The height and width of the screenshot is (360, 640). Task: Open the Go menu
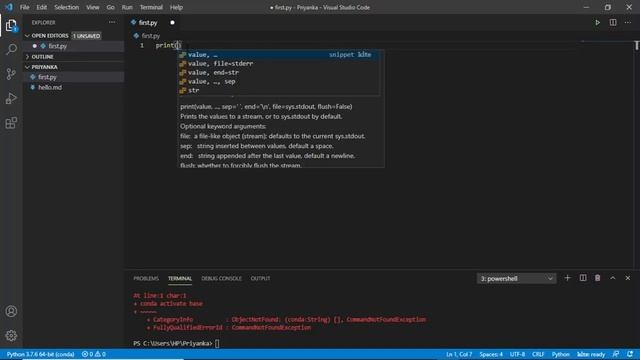(x=111, y=7)
